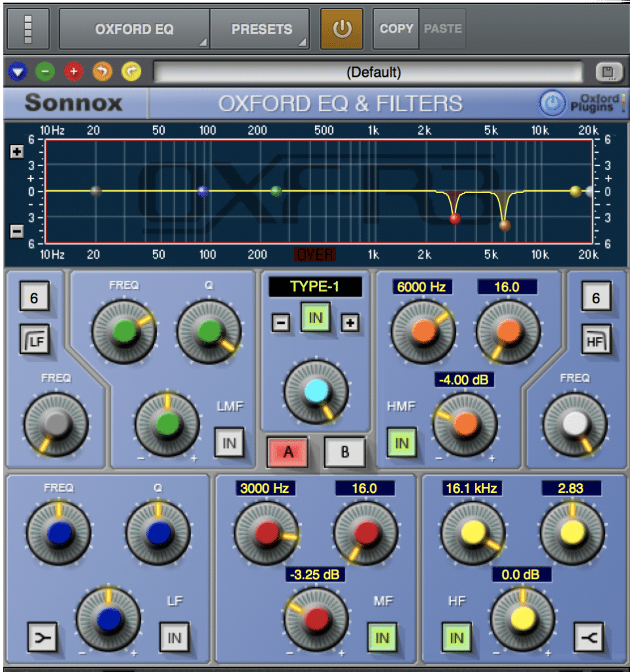The height and width of the screenshot is (672, 630).
Task: Click the 6000 Hz HMF frequency value
Action: click(x=422, y=287)
